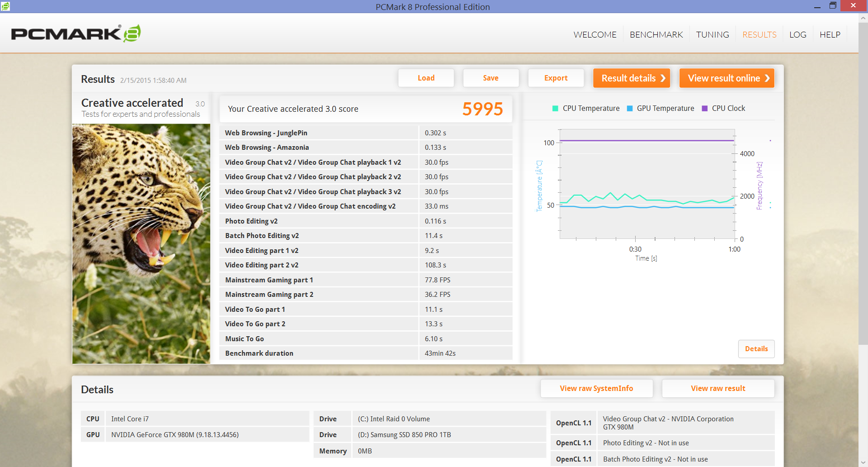The height and width of the screenshot is (467, 868).
Task: Click the leopard benchmark thumbnail
Action: point(141,244)
